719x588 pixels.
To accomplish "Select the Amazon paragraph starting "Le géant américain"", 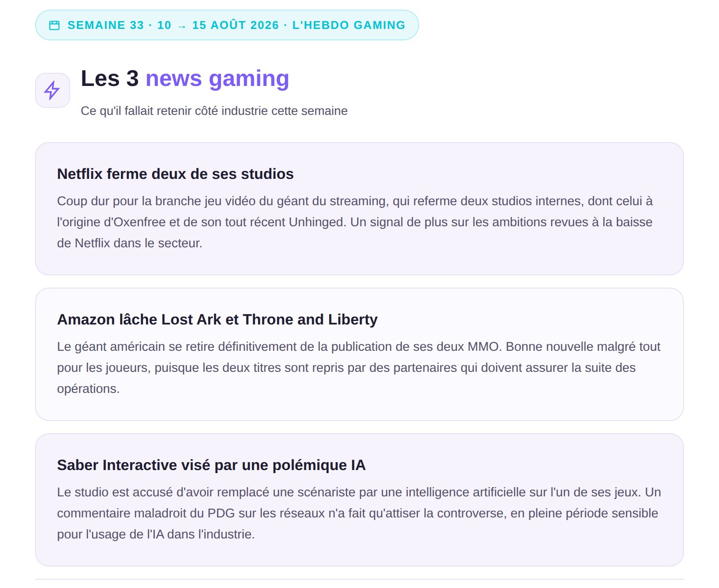I will click(x=359, y=367).
